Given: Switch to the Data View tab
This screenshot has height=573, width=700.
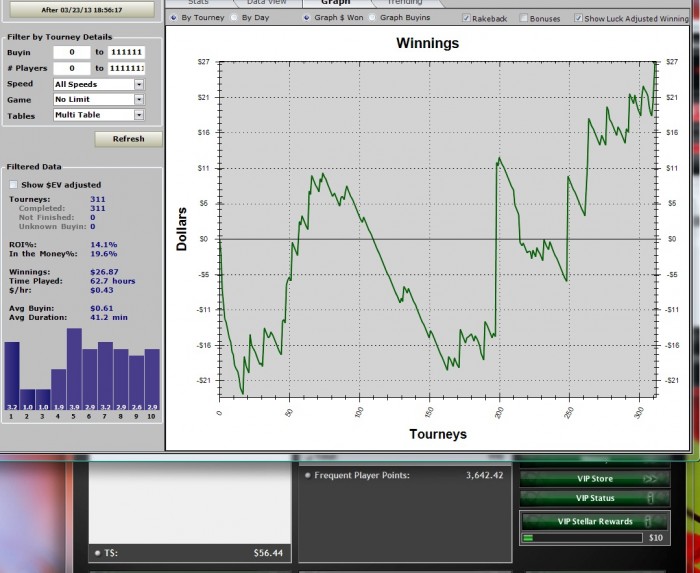Looking at the screenshot, I should click(x=267, y=3).
